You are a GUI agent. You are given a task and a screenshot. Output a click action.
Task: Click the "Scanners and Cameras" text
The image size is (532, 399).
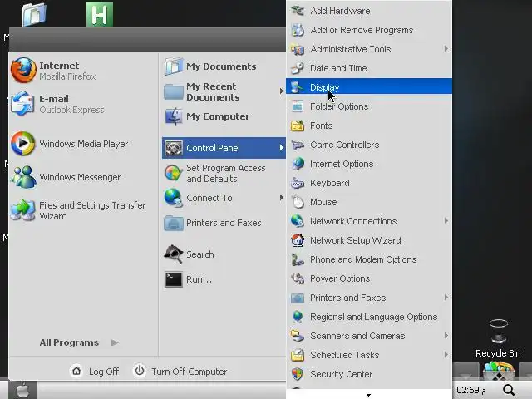click(357, 336)
